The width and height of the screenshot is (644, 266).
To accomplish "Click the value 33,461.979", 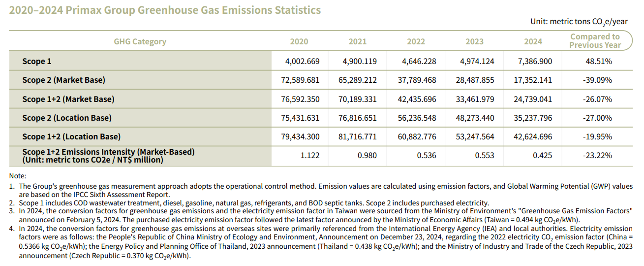I will pyautogui.click(x=475, y=99).
